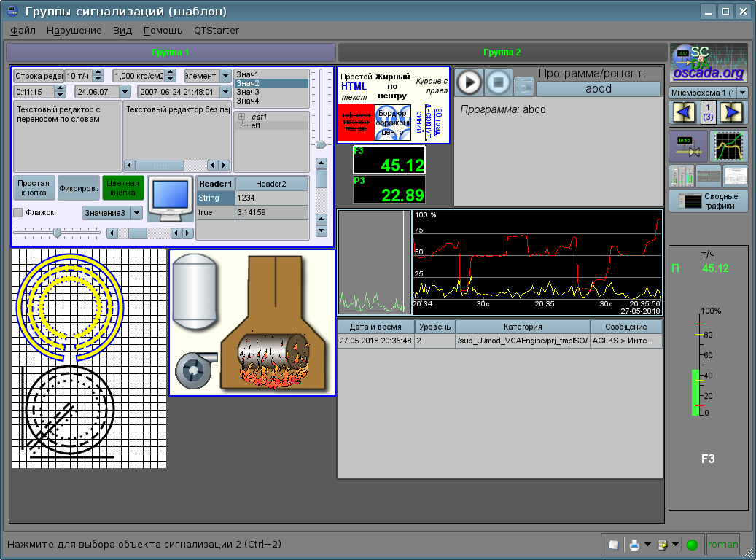Toggle the Флажок checkbox
Image resolution: width=756 pixels, height=560 pixels.
pyautogui.click(x=18, y=213)
